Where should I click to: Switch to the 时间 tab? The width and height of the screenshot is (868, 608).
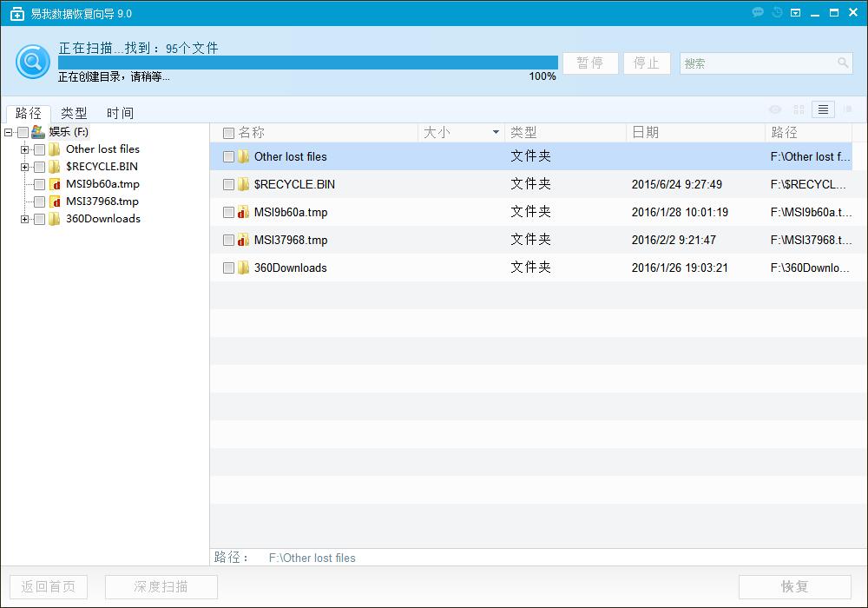pos(120,113)
